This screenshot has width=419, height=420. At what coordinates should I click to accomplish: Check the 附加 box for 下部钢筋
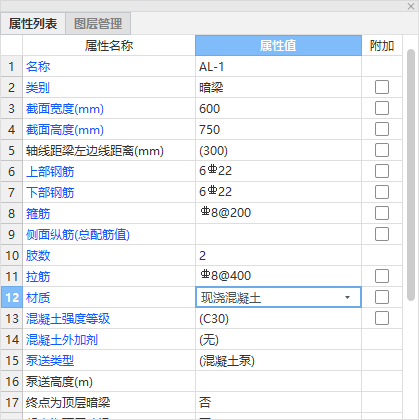tap(382, 192)
